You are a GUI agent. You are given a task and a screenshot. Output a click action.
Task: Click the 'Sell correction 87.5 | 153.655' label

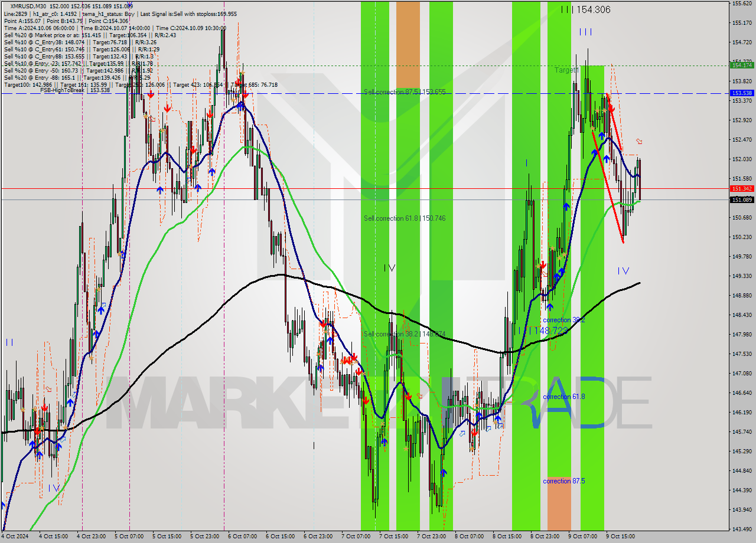[x=405, y=92]
